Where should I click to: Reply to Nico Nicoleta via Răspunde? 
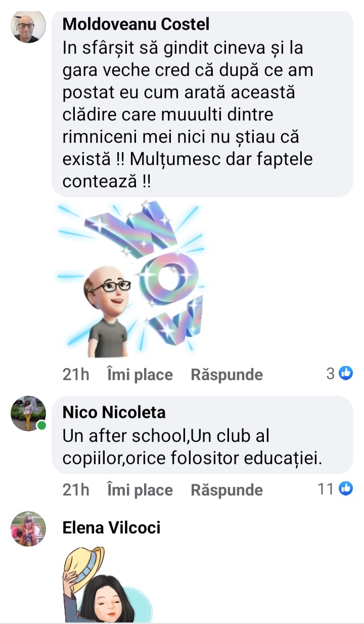226,490
